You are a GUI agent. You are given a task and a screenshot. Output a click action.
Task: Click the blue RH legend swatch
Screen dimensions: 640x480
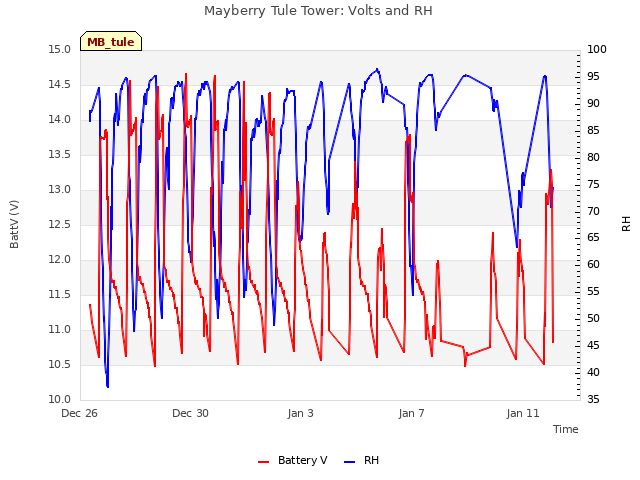point(350,462)
